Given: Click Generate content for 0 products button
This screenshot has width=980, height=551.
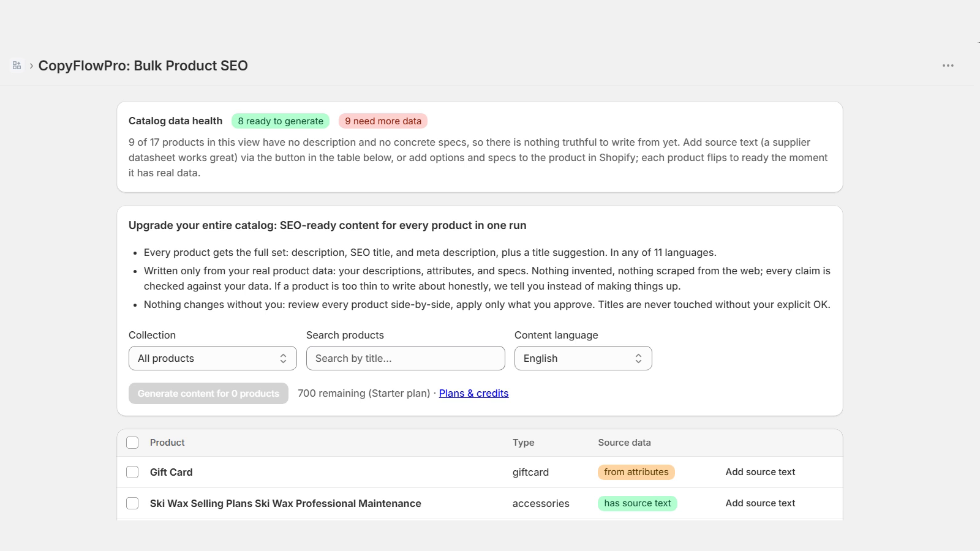Looking at the screenshot, I should coord(208,394).
